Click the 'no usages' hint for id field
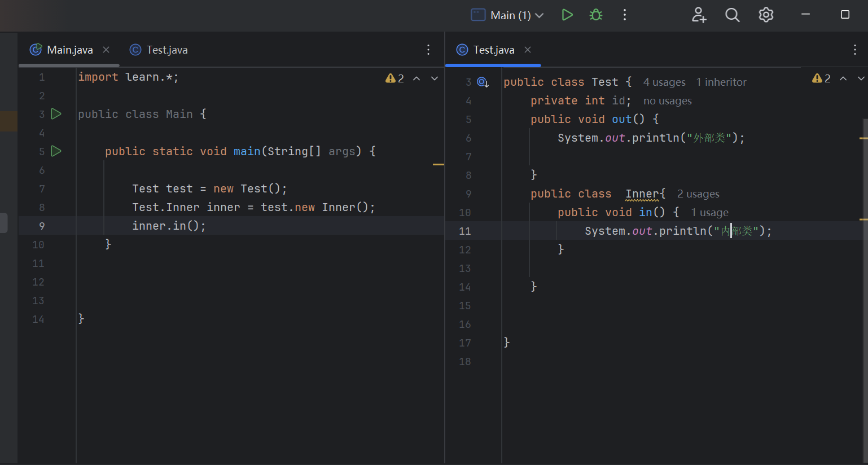Image resolution: width=868 pixels, height=465 pixels. tap(667, 101)
